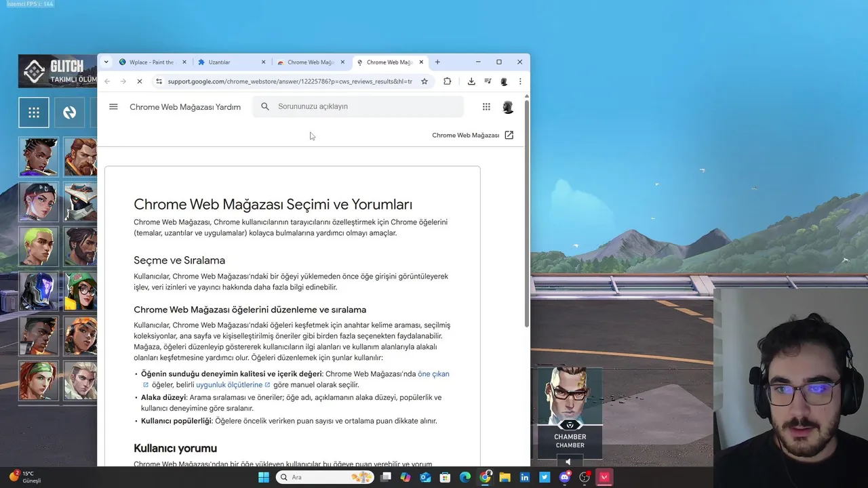
Task: Open Twitter from the taskbar
Action: pyautogui.click(x=545, y=477)
